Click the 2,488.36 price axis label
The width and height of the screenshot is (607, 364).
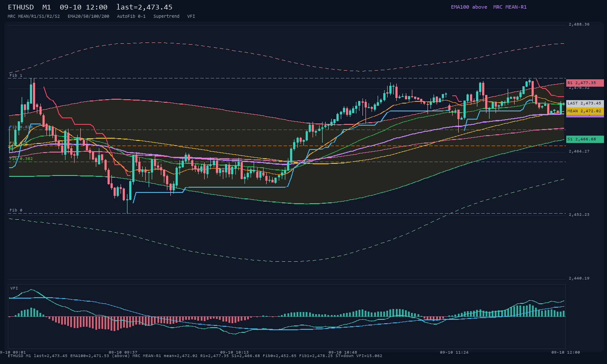click(x=579, y=25)
